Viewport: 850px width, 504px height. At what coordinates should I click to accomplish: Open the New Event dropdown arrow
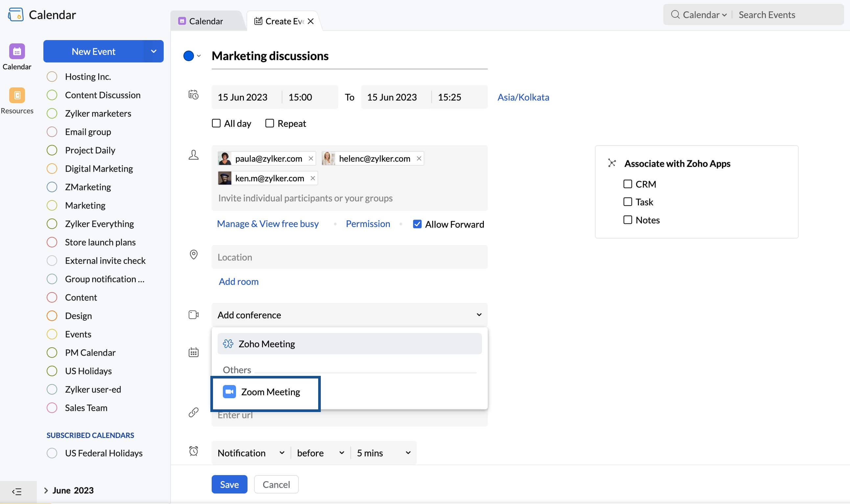tap(153, 51)
